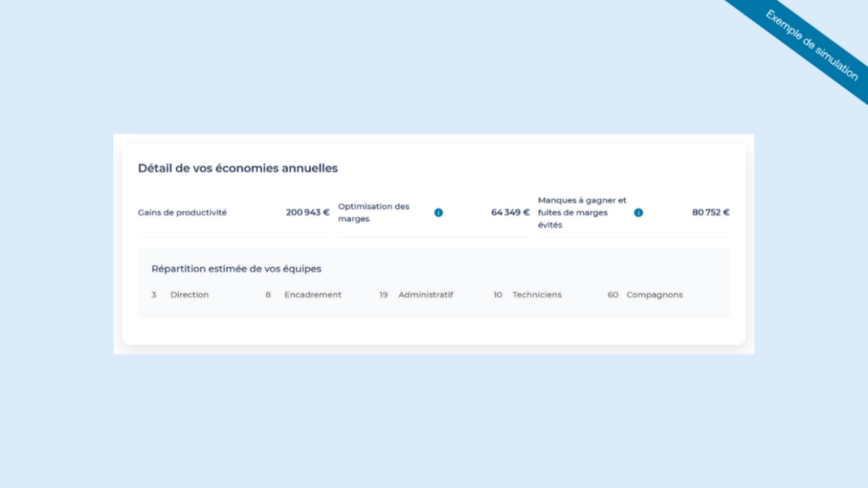Click the 200 943 € amount
The height and width of the screenshot is (488, 868).
[x=307, y=213]
